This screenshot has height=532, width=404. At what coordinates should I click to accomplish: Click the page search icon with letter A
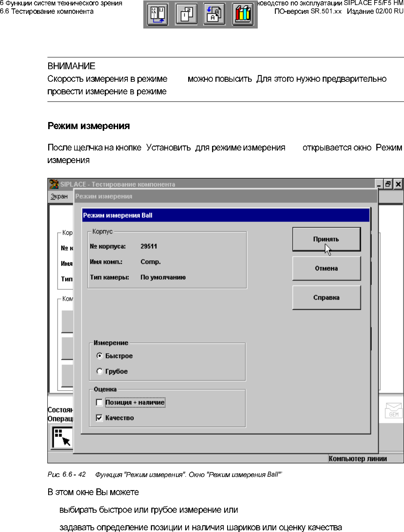pos(214,14)
